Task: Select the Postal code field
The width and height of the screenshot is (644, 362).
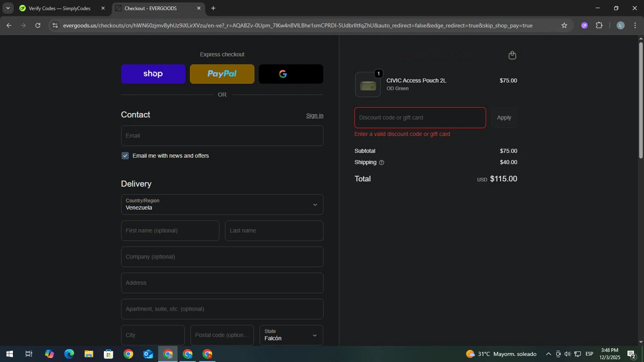Action: pos(222,335)
